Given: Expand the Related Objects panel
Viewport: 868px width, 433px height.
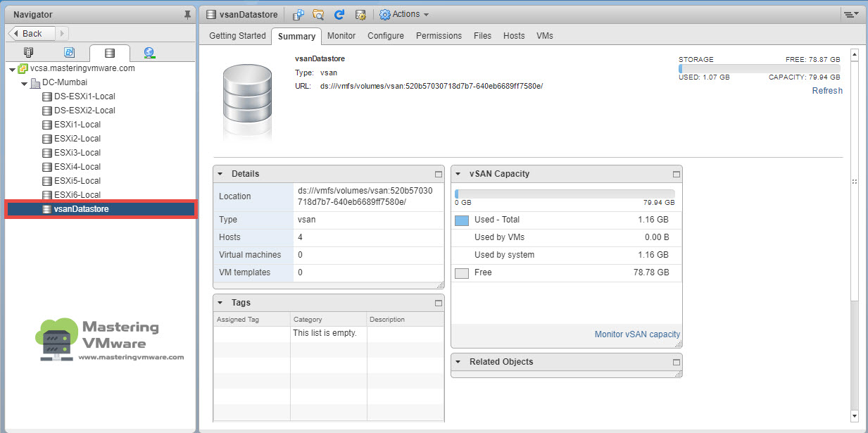Looking at the screenshot, I should pyautogui.click(x=458, y=362).
